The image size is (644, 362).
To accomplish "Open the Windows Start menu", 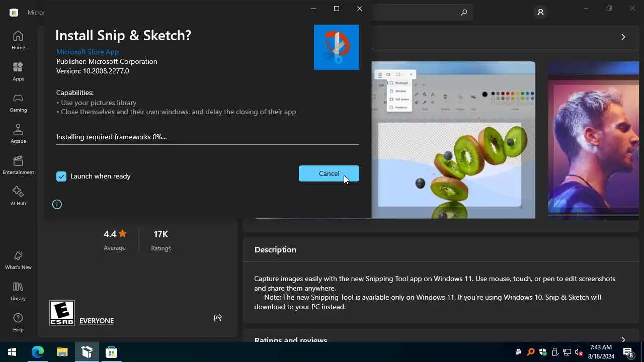I will click(12, 352).
